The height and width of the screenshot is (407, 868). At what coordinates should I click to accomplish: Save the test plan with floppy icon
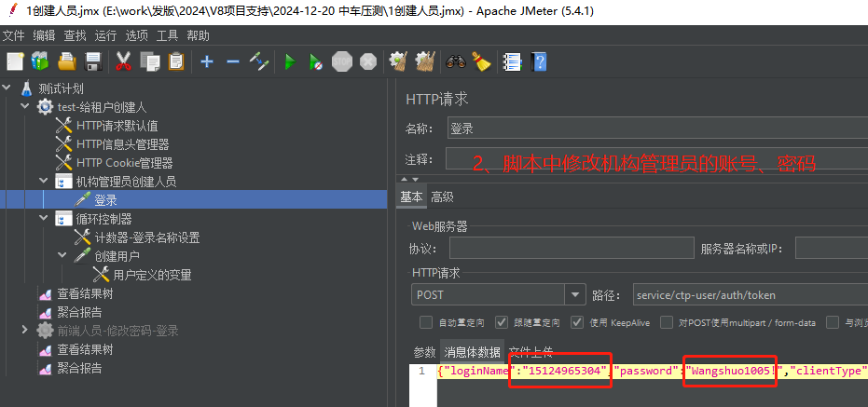pyautogui.click(x=93, y=61)
